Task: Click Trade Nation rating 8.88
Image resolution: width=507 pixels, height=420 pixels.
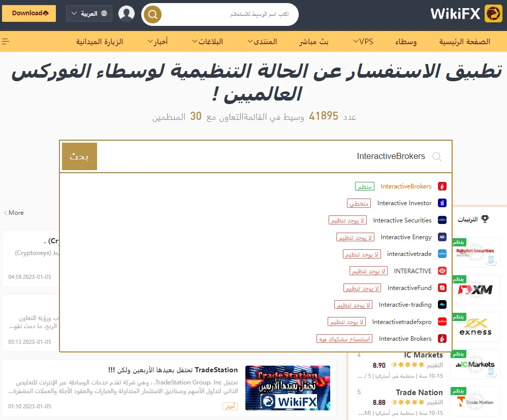Action: pos(379,403)
